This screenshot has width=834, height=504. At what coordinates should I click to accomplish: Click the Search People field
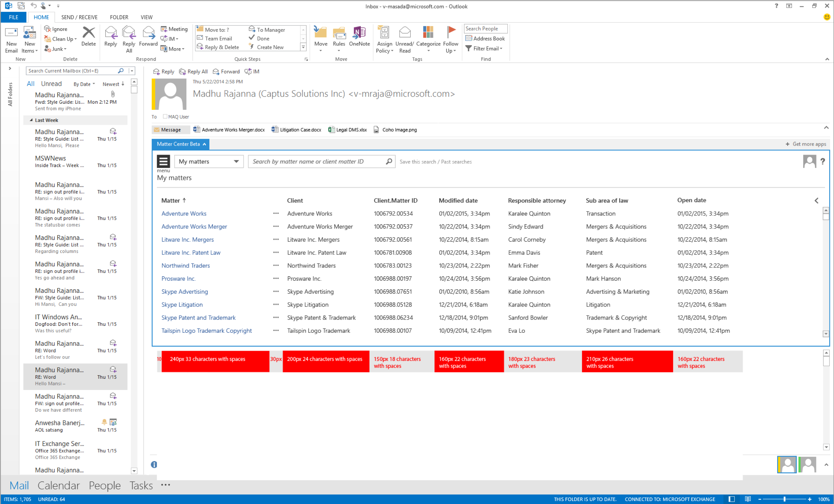(485, 29)
